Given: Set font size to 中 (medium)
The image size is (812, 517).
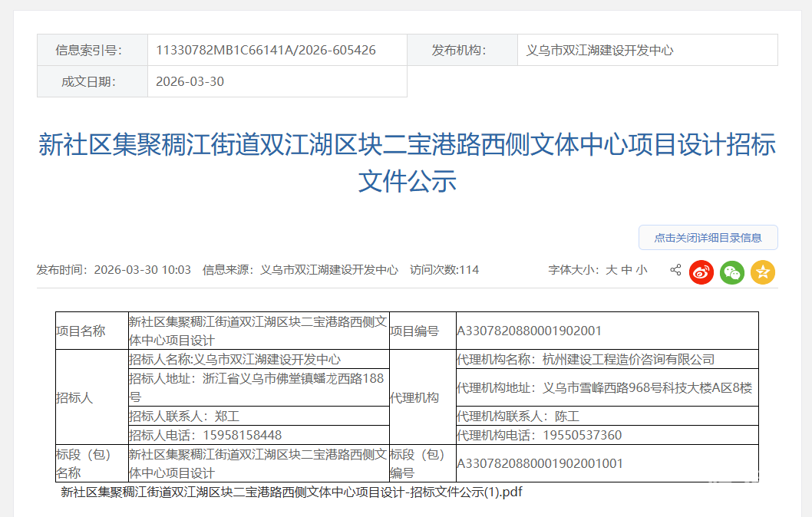Looking at the screenshot, I should pyautogui.click(x=626, y=270).
